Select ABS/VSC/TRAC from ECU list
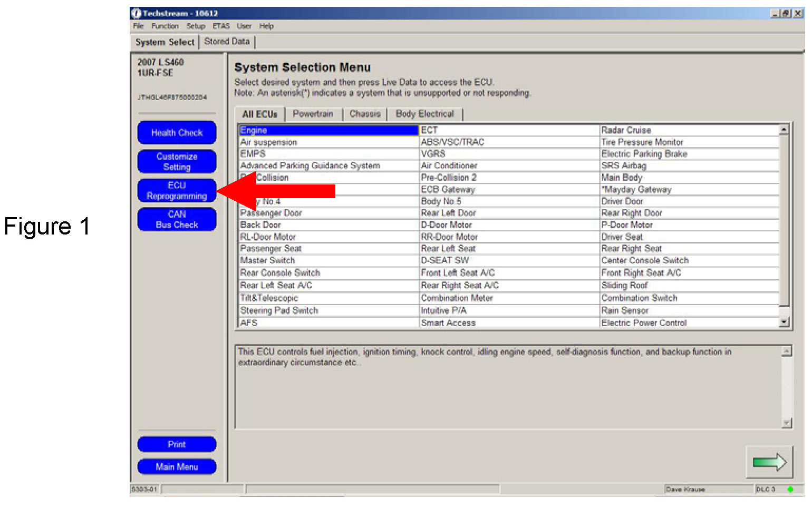Screen dimensions: 812x508 pyautogui.click(x=452, y=142)
